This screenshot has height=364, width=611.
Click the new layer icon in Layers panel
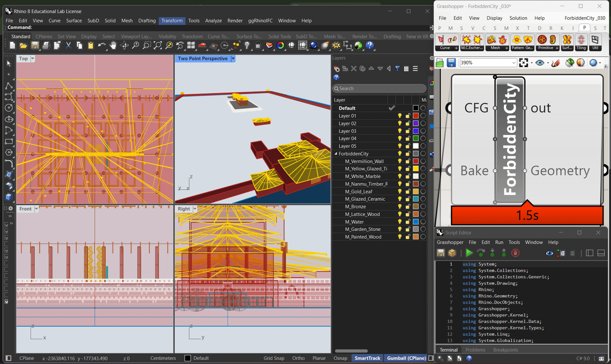tap(336, 69)
